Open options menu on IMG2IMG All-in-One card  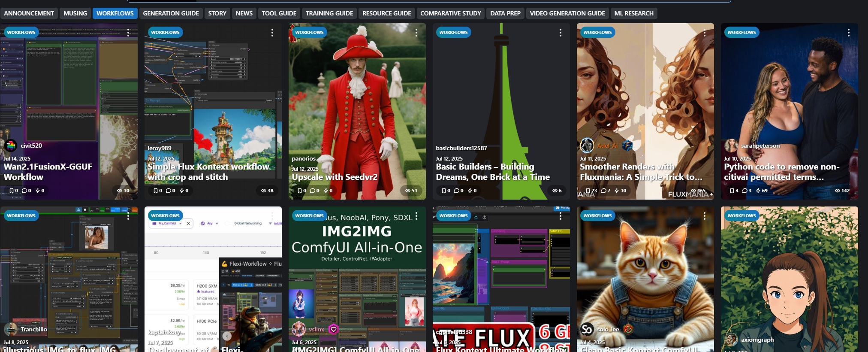416,216
